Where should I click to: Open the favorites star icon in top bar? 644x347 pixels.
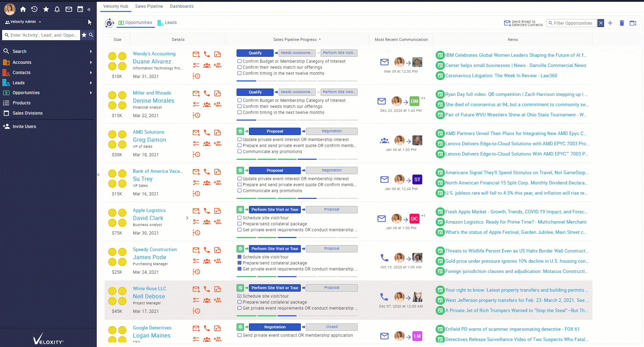point(46,10)
